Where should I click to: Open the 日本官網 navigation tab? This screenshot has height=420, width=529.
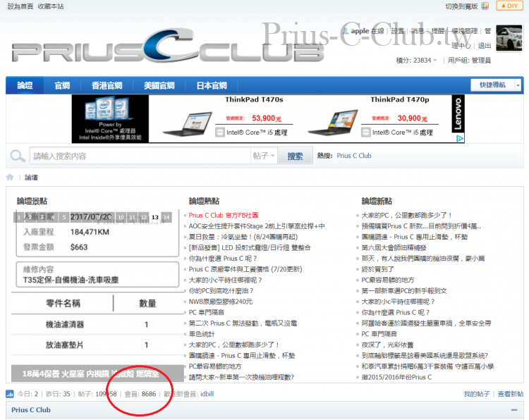pyautogui.click(x=212, y=85)
